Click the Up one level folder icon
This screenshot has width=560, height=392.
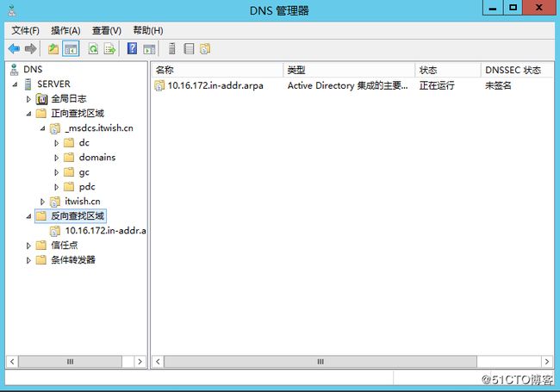[53, 48]
